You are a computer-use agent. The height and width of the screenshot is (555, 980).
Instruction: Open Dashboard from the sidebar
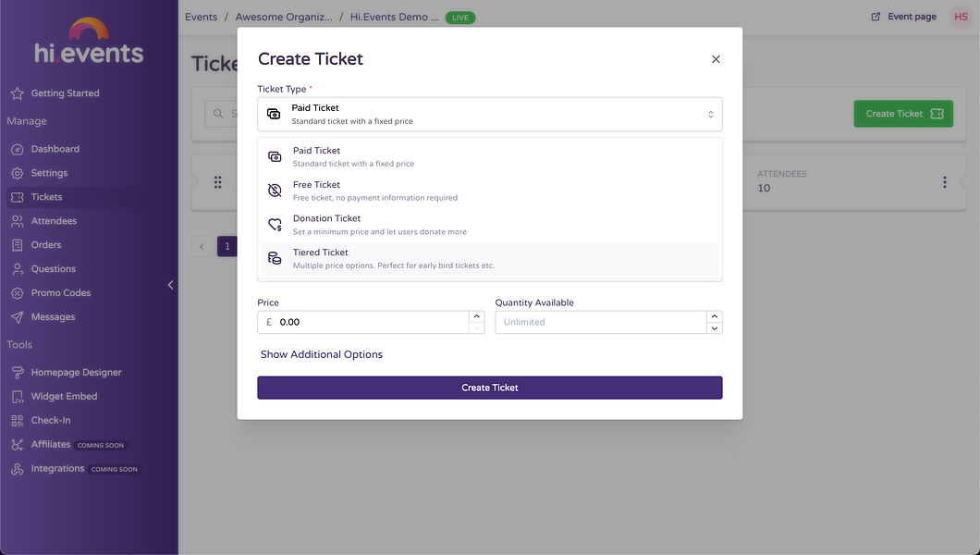pyautogui.click(x=55, y=149)
